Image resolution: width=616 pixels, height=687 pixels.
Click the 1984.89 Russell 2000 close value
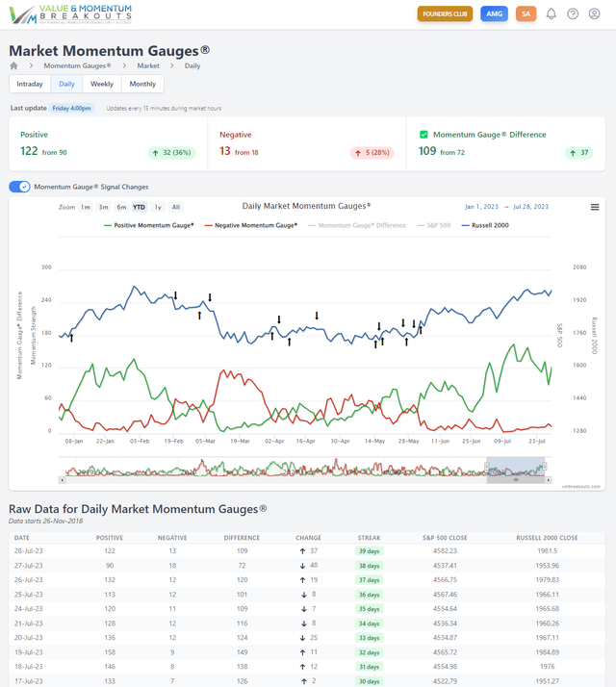(547, 652)
